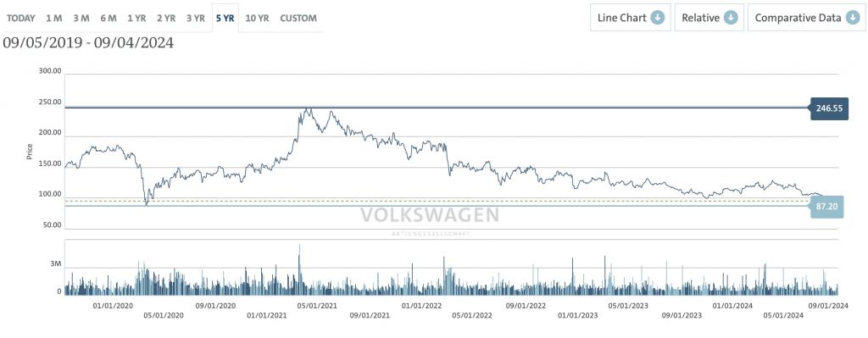Click the 87.20 low price marker
Viewport: 868px width, 338px height.
[827, 207]
